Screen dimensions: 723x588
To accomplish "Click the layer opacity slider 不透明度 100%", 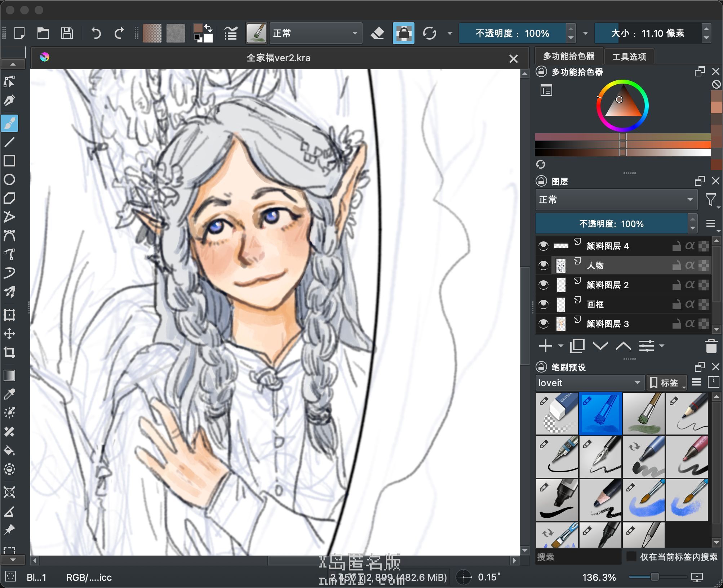I will 611,224.
